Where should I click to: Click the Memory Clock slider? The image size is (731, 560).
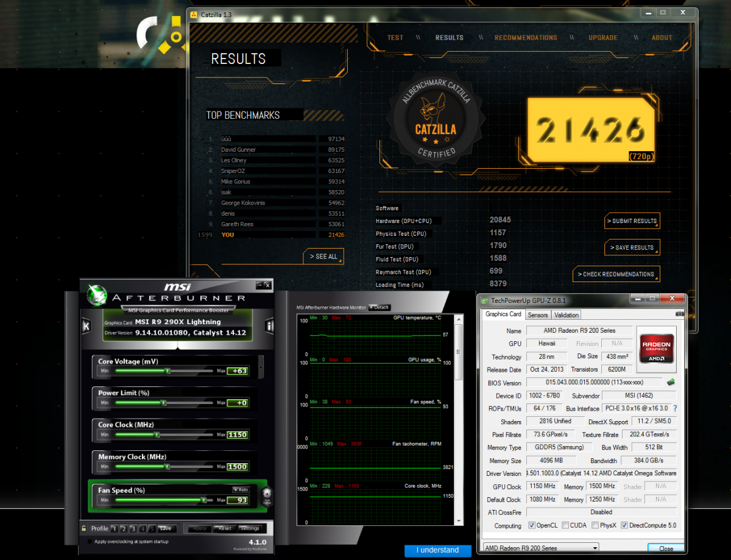click(x=164, y=467)
